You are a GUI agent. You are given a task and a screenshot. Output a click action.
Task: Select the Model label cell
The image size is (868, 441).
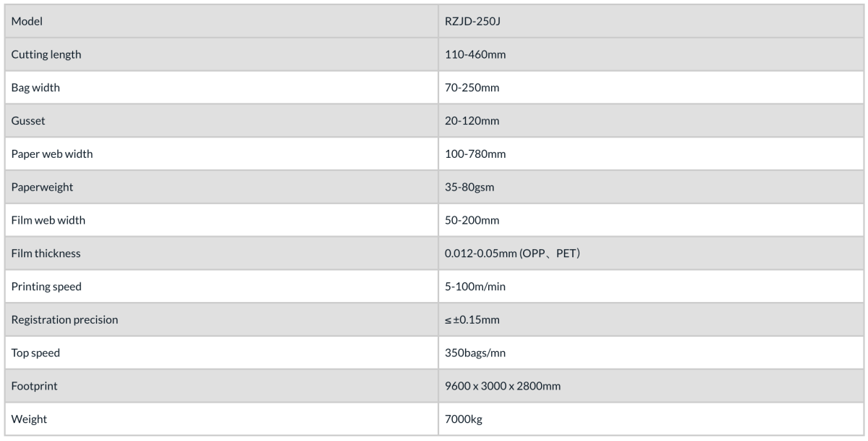coord(220,22)
